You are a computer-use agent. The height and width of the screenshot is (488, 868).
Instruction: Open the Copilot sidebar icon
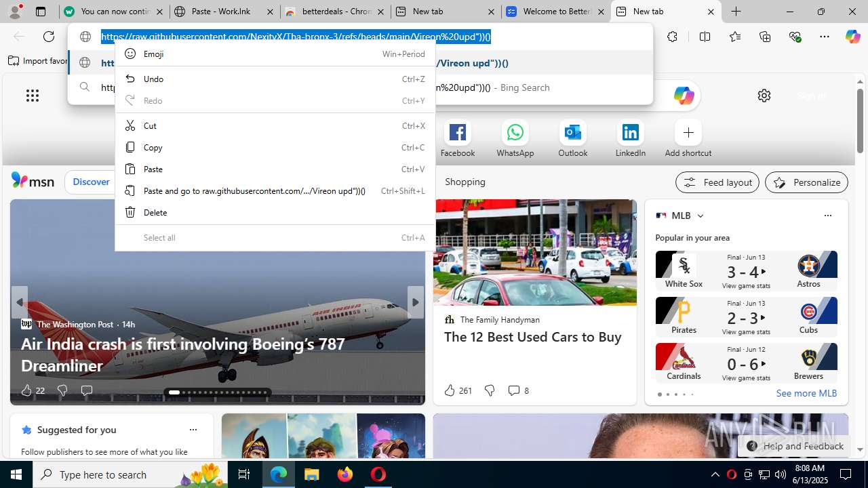point(852,37)
